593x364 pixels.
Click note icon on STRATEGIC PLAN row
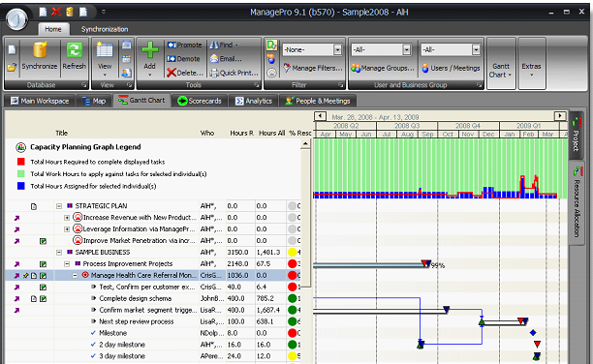(x=34, y=206)
